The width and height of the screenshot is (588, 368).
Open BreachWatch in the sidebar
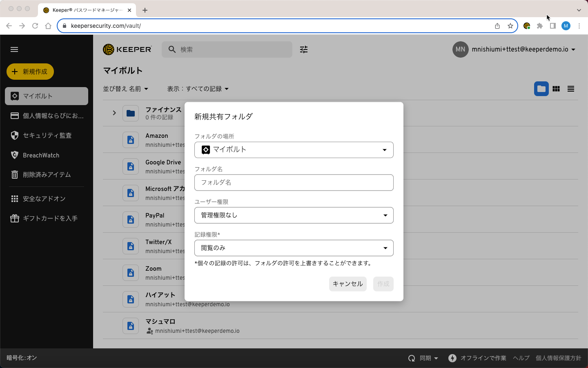41,155
